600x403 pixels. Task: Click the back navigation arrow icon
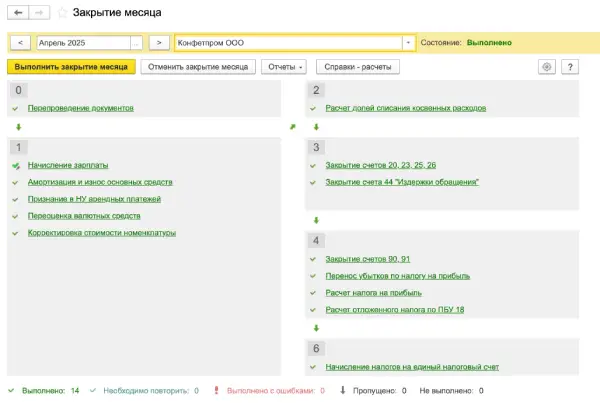[19, 12]
